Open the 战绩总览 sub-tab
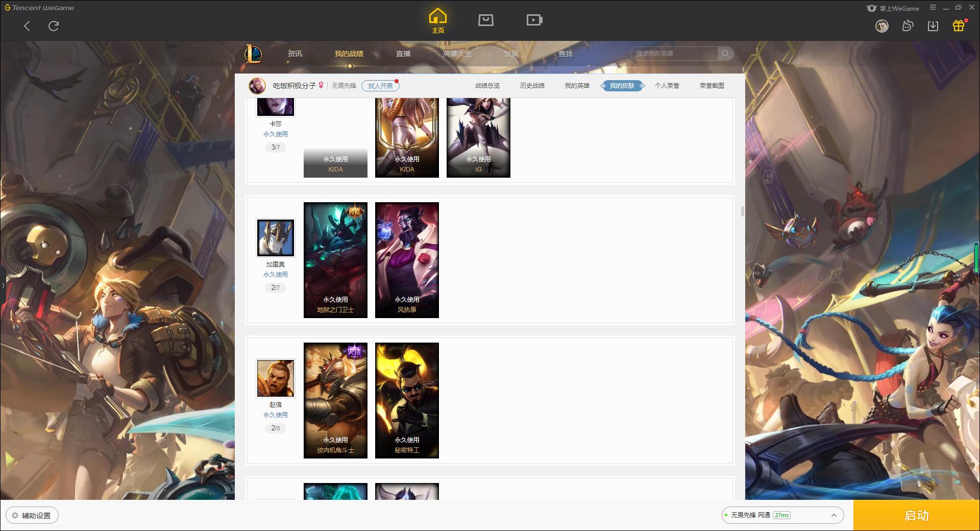Image resolution: width=980 pixels, height=531 pixels. tap(487, 86)
